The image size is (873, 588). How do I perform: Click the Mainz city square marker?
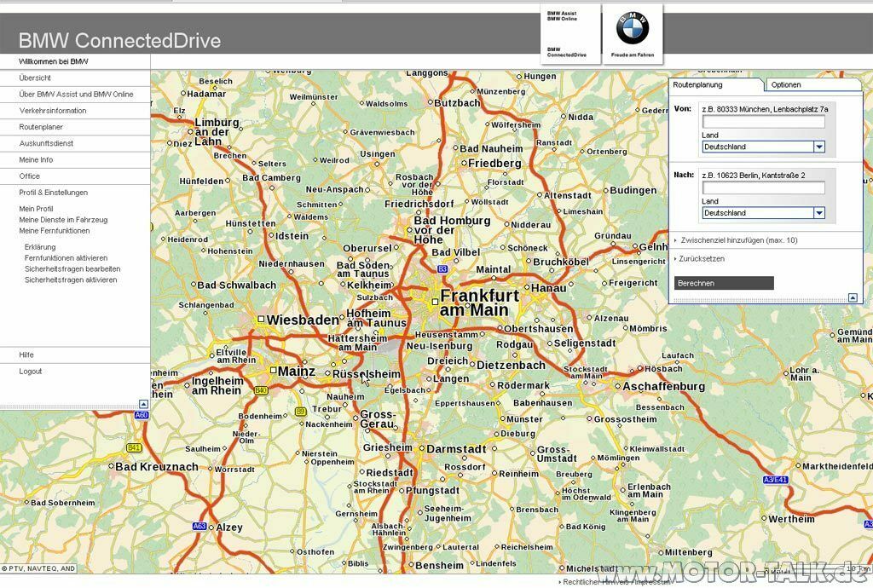point(273,371)
